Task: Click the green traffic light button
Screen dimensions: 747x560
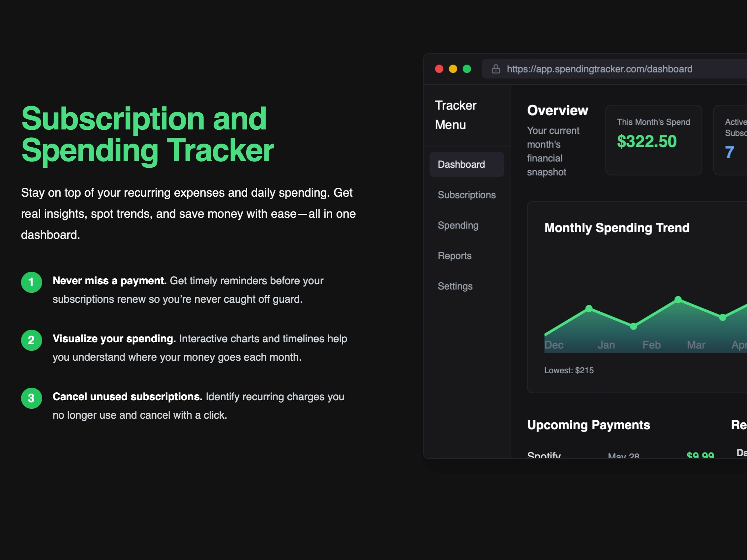Action: [x=466, y=69]
